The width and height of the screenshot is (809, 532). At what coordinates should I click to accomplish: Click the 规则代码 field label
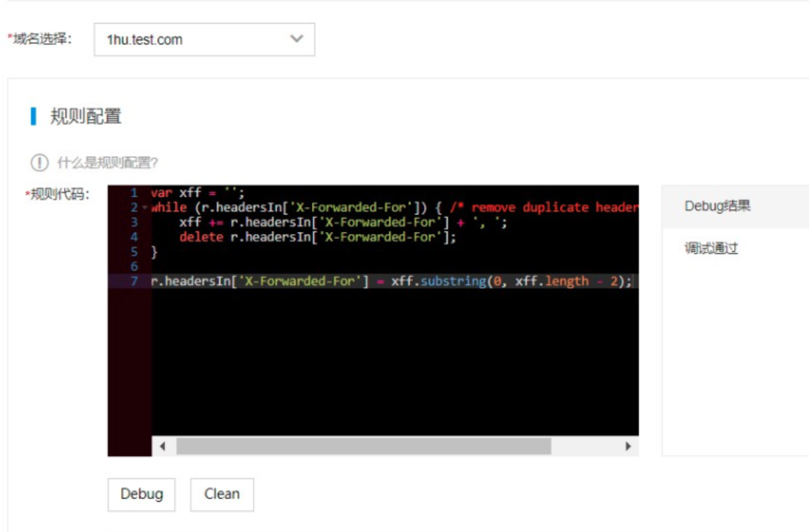point(58,194)
